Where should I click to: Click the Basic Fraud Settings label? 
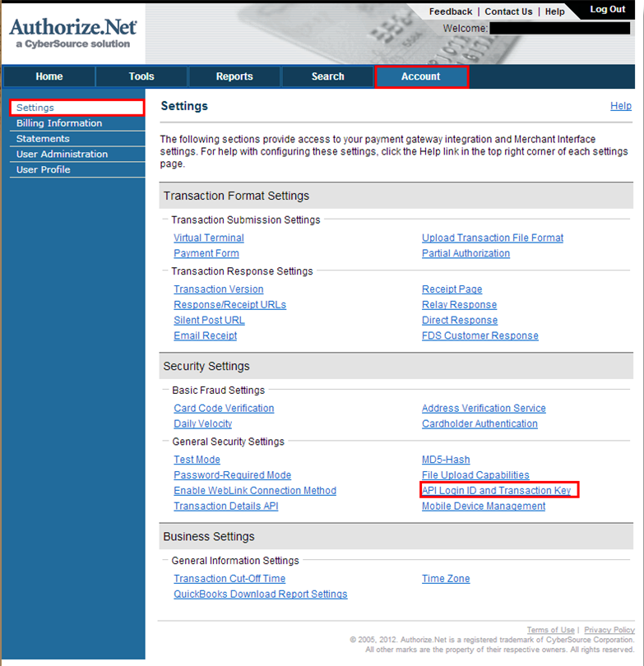[218, 391]
